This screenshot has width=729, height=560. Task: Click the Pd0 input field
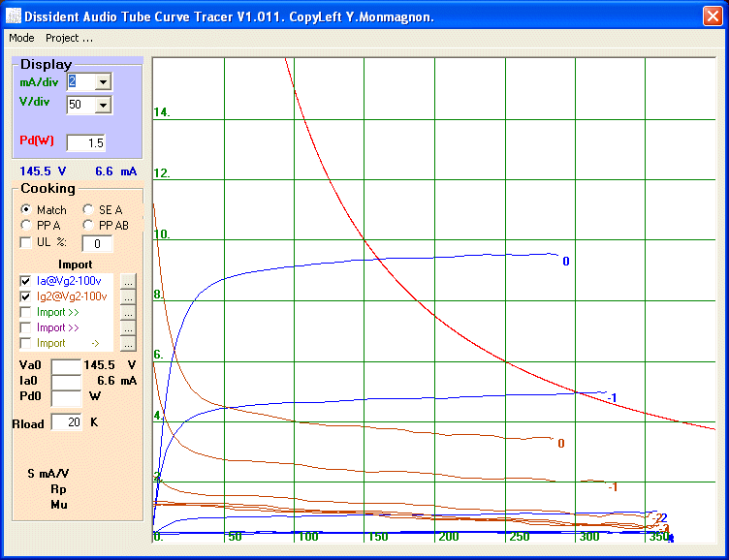(x=66, y=397)
